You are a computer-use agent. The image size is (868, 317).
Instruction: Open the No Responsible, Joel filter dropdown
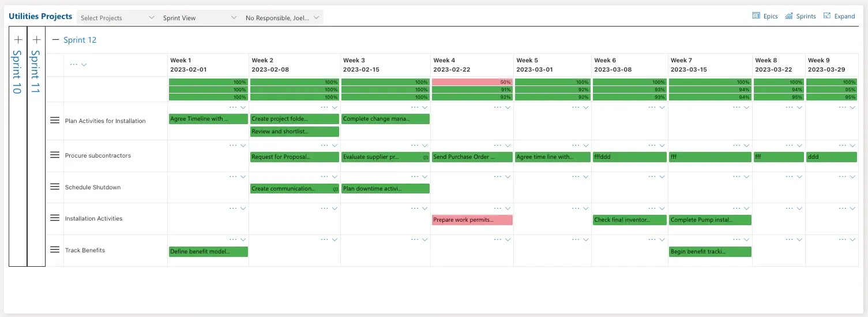tap(283, 18)
